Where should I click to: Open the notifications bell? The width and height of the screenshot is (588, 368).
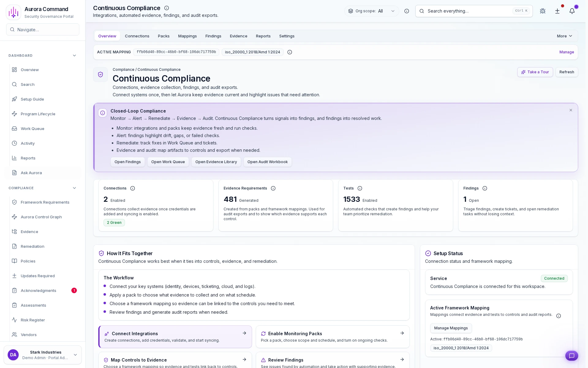tap(572, 11)
